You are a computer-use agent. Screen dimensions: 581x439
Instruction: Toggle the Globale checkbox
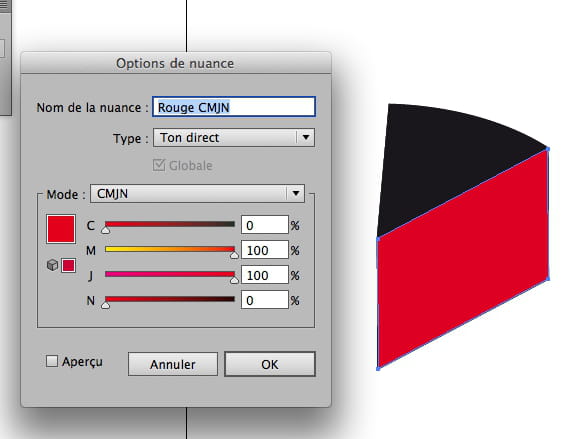pyautogui.click(x=159, y=165)
